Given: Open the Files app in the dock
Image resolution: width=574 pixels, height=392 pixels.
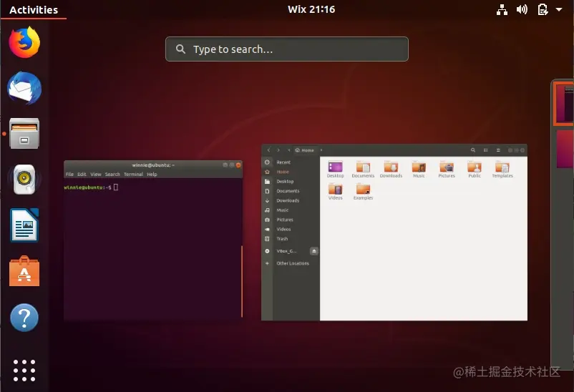Looking at the screenshot, I should tap(24, 133).
